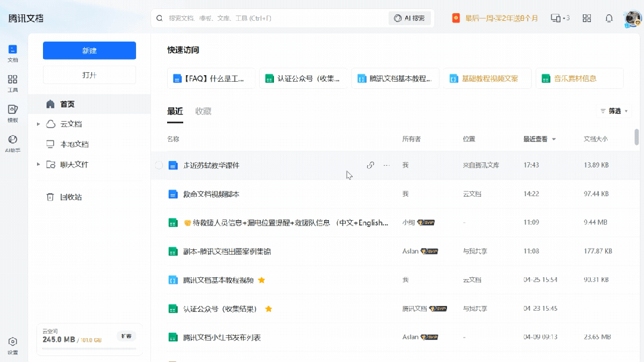Viewport: 644px width, 362px height.
Task: Click the blue 新建 button
Action: [x=90, y=51]
